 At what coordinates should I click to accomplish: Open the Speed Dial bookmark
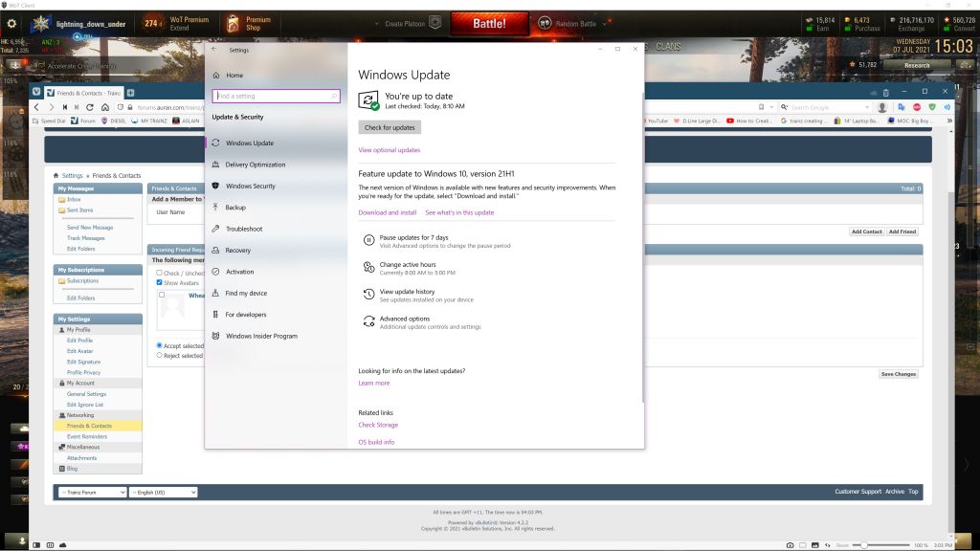[x=49, y=121]
